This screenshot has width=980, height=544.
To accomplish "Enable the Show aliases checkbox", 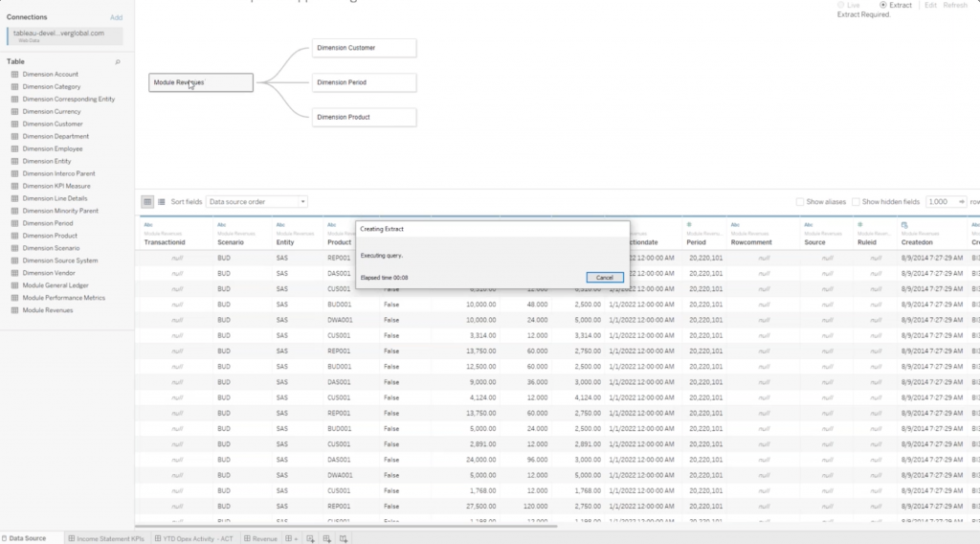I will tap(800, 202).
